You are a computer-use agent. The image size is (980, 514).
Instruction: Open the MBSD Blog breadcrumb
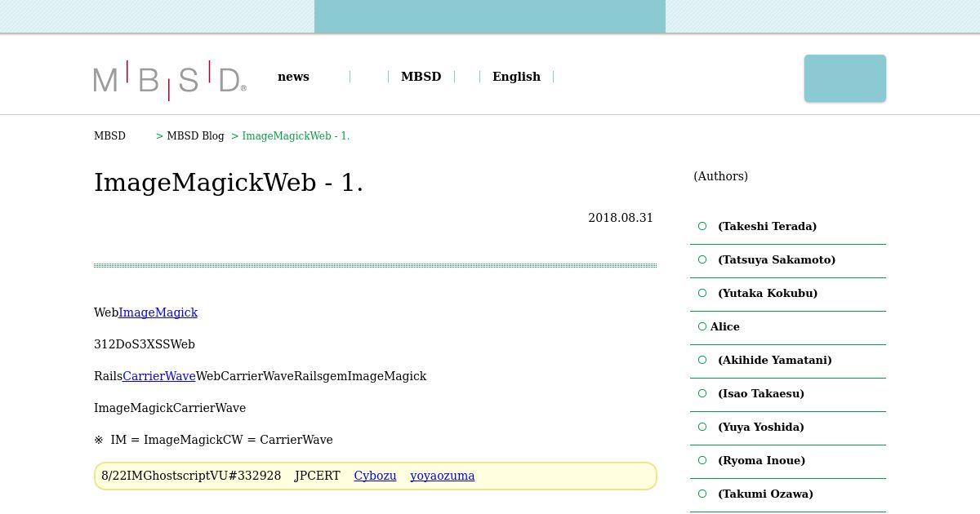(x=195, y=136)
